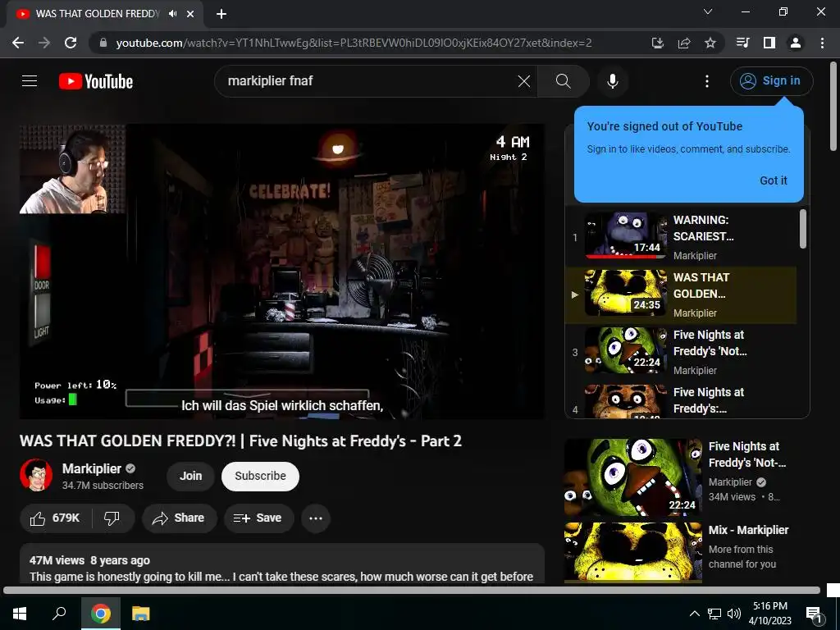
Task: Open the Markiplier channel name link
Action: click(x=92, y=468)
